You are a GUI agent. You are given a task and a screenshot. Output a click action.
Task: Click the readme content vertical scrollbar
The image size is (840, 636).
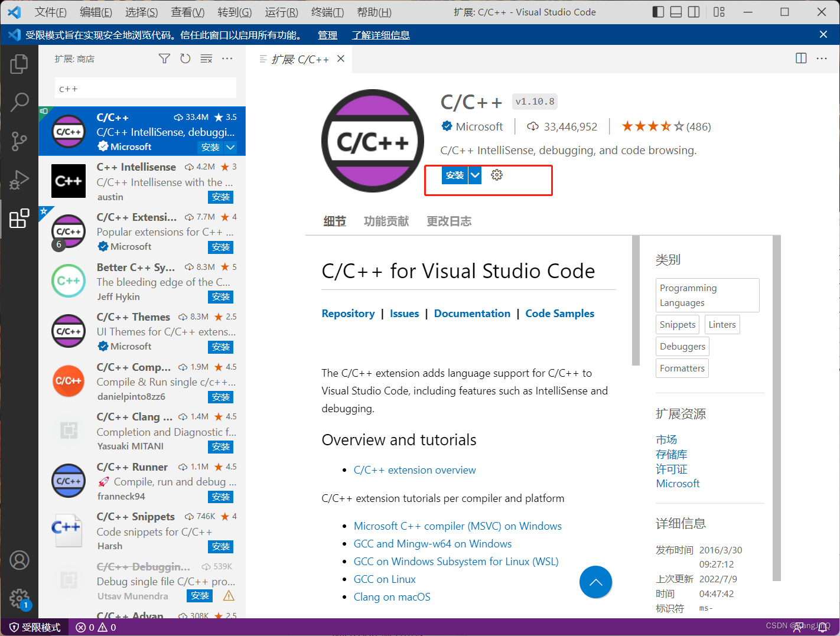click(x=636, y=301)
